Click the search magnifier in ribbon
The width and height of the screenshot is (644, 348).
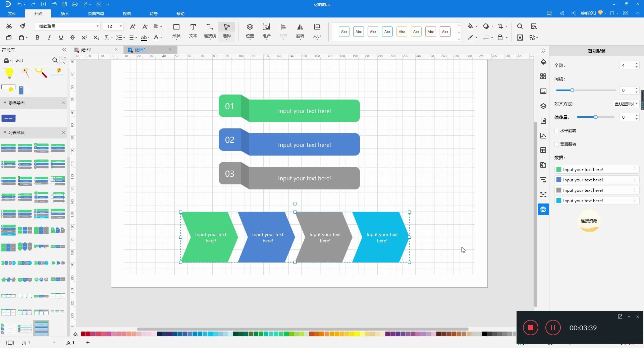coord(520,26)
